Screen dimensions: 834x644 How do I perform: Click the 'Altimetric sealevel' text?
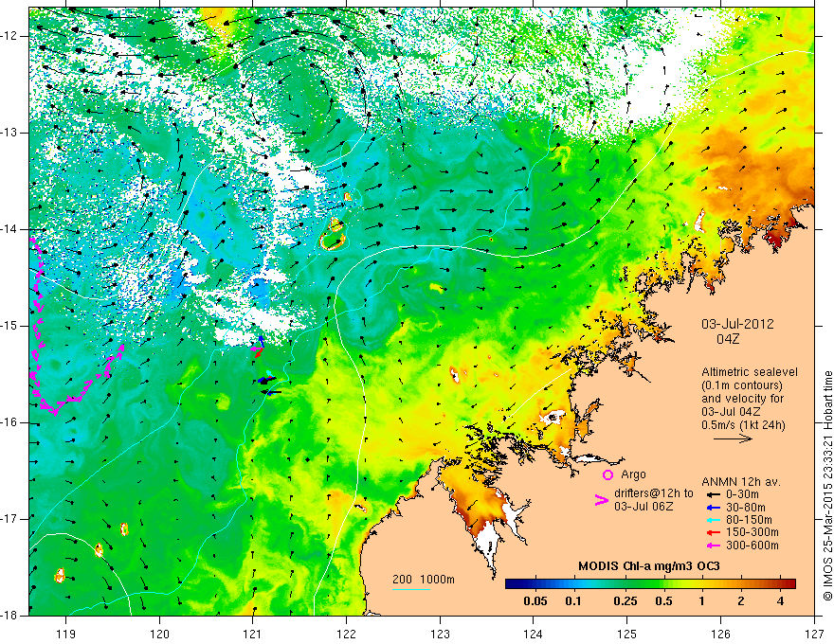(750, 372)
